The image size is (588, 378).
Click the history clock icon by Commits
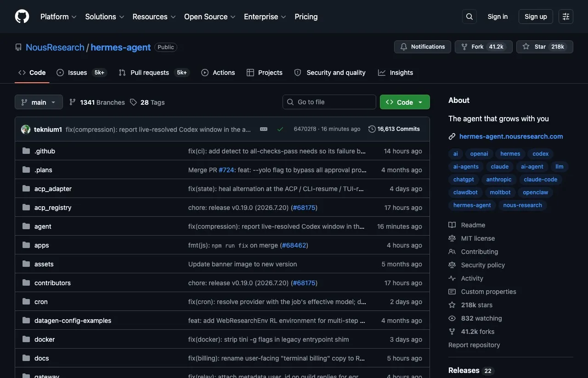point(372,129)
